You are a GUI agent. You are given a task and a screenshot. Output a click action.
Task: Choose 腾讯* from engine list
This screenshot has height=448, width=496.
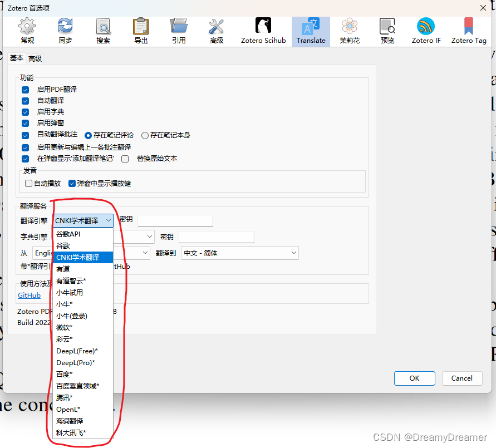pos(83,398)
